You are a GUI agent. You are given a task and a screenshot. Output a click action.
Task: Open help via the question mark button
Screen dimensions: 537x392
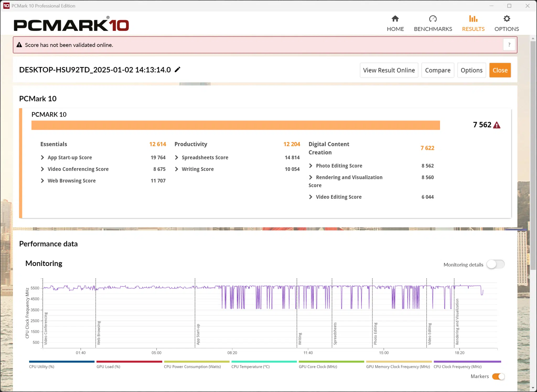click(509, 45)
